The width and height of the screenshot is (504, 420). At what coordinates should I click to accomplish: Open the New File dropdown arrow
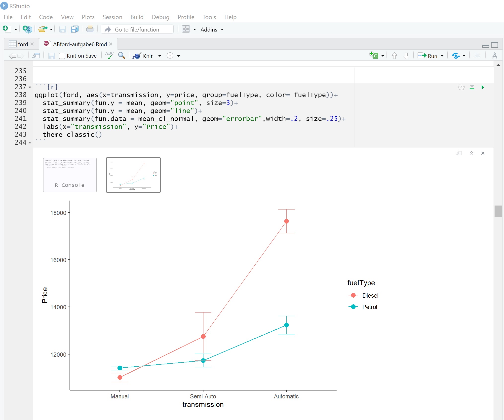(16, 30)
